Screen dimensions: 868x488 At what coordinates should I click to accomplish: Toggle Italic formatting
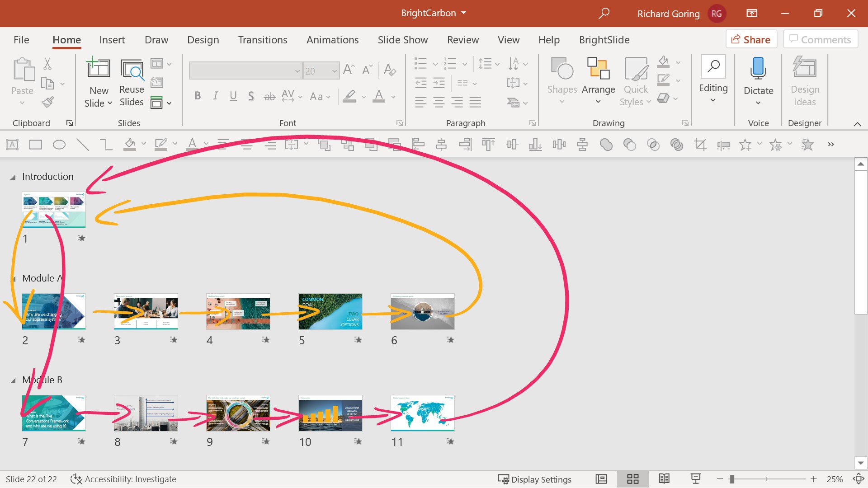[216, 96]
